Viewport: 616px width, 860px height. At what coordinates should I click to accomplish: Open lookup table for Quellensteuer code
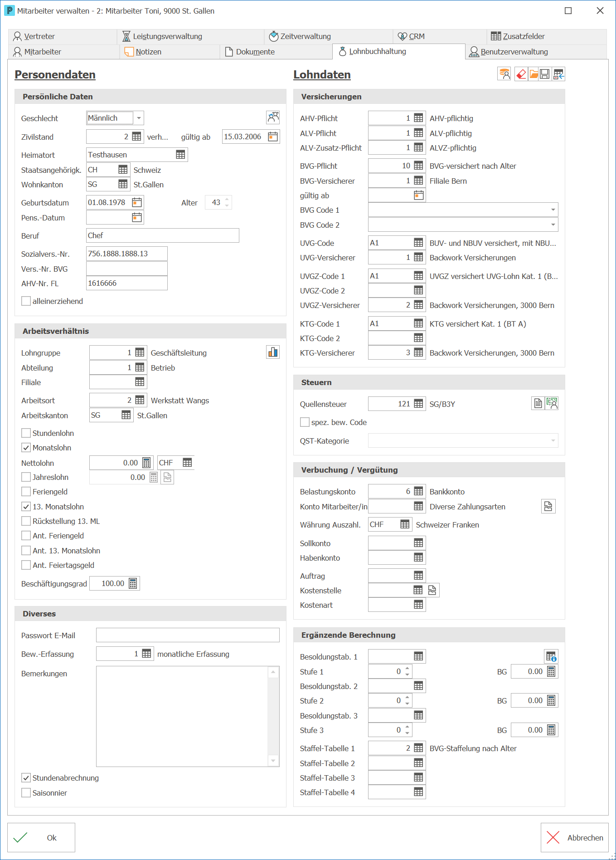point(418,404)
